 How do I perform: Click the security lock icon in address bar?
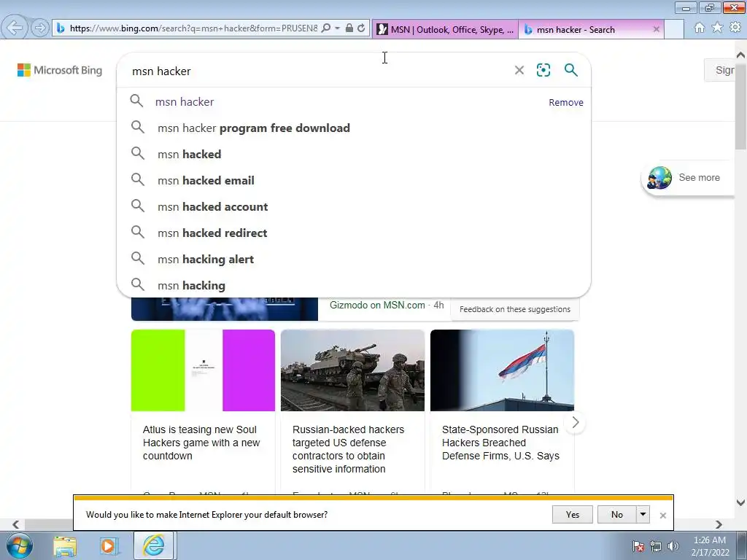click(x=349, y=28)
